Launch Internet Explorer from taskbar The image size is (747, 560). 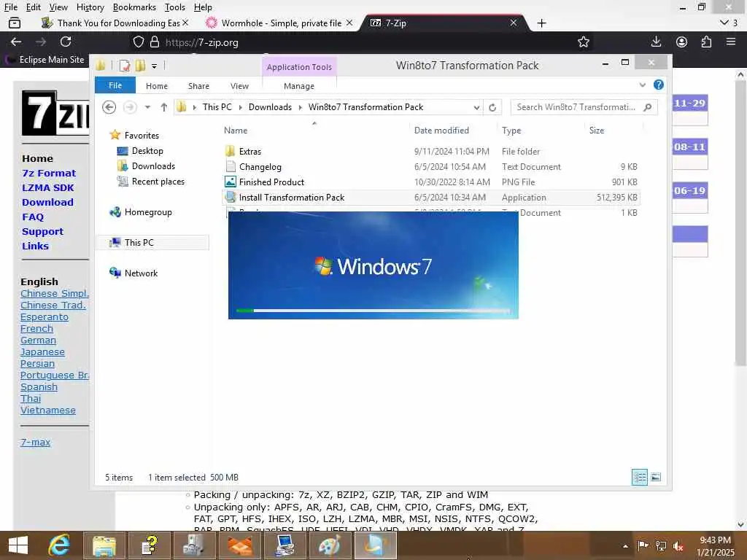(x=59, y=545)
